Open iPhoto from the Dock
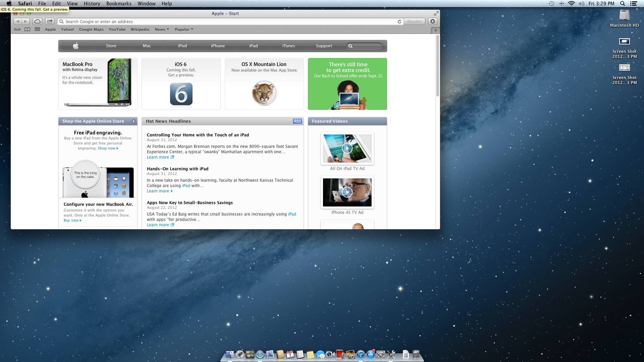This screenshot has width=644, height=362. coord(351,354)
